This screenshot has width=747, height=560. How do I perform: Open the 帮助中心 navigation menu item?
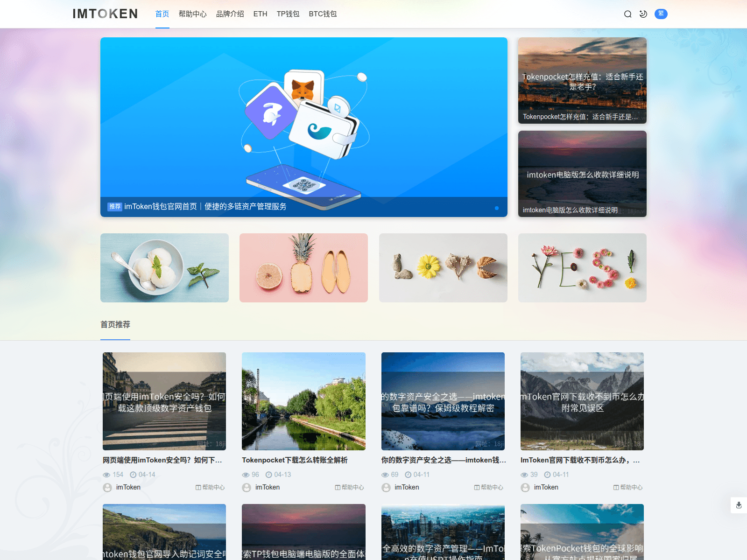coord(192,14)
